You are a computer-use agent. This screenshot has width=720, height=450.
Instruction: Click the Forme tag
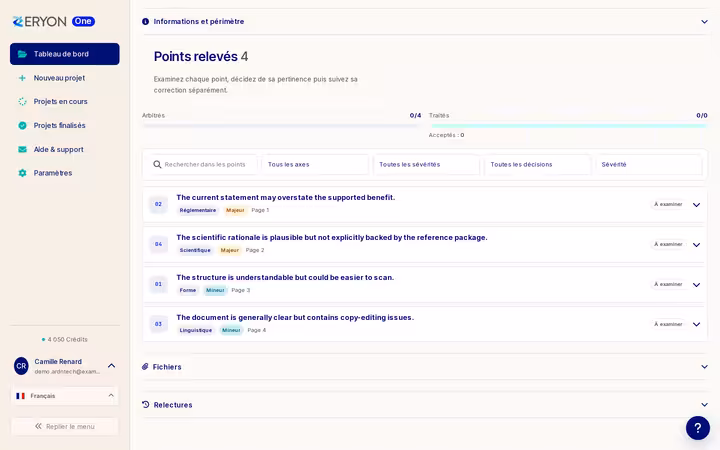click(x=188, y=290)
